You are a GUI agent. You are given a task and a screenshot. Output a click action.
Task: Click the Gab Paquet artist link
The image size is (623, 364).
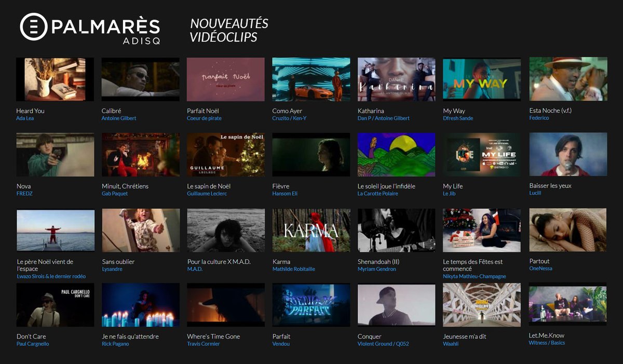(x=115, y=194)
